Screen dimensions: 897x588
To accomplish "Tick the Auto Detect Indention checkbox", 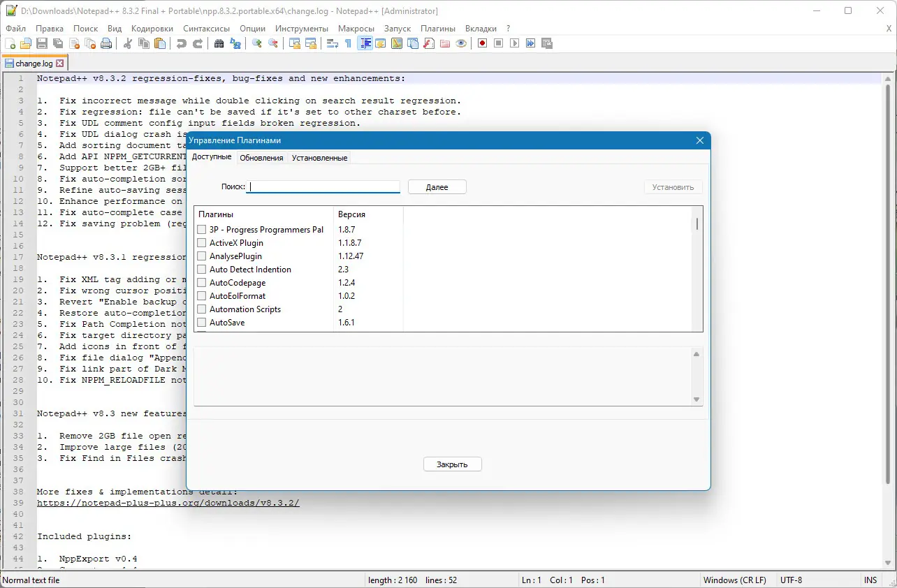I will pos(202,270).
